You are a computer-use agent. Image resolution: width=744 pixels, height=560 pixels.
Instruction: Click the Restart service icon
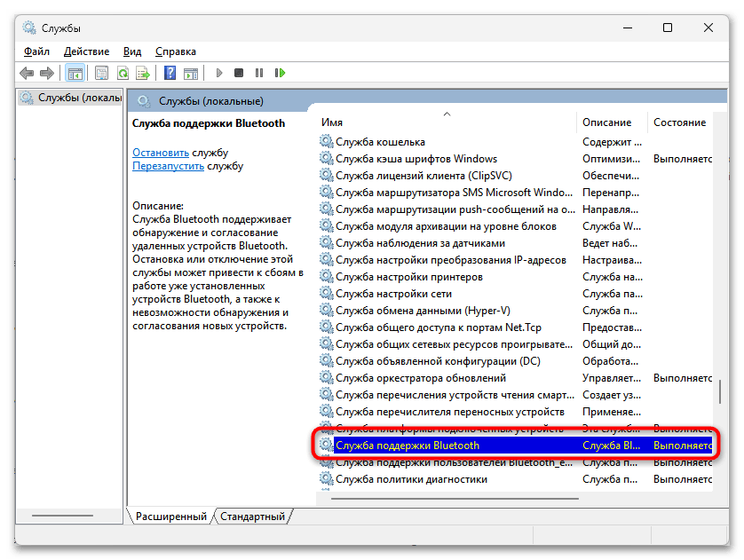point(280,73)
